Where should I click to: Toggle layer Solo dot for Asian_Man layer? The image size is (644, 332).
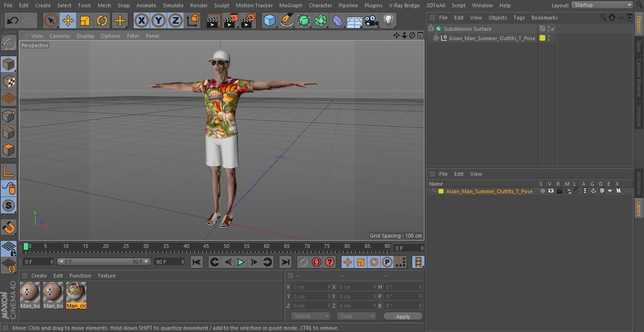(x=542, y=191)
